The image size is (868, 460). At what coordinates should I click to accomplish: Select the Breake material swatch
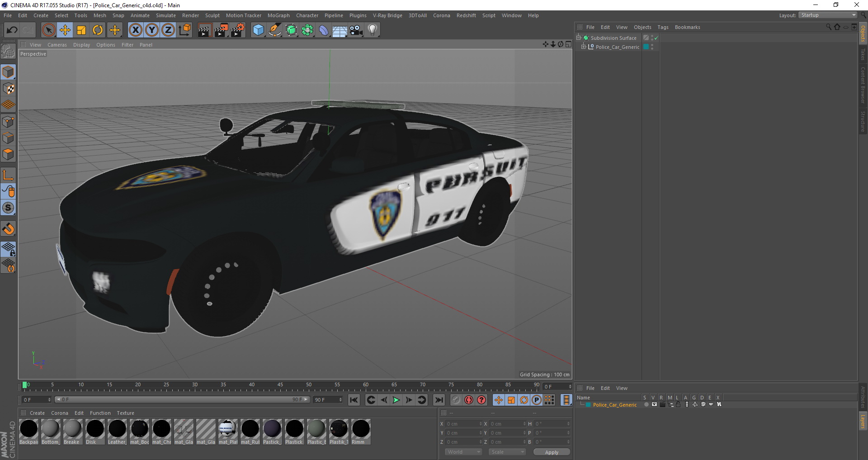72,432
